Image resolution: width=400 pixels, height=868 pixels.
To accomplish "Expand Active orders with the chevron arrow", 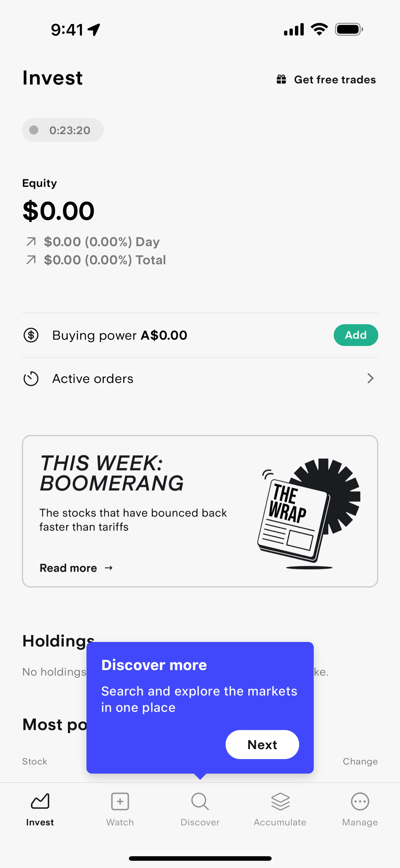I will 370,379.
